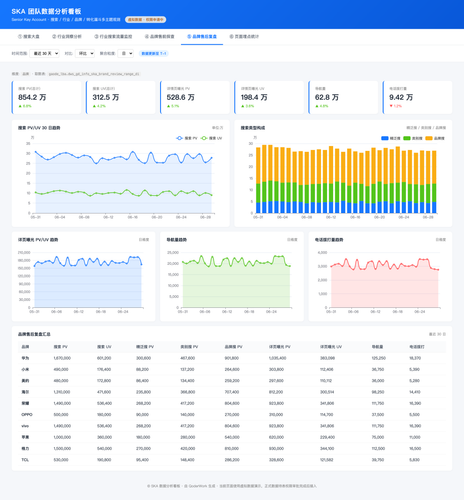The image size is (464, 500).
Task: Select the 854.2 万 KPI card
Action: tap(46, 97)
